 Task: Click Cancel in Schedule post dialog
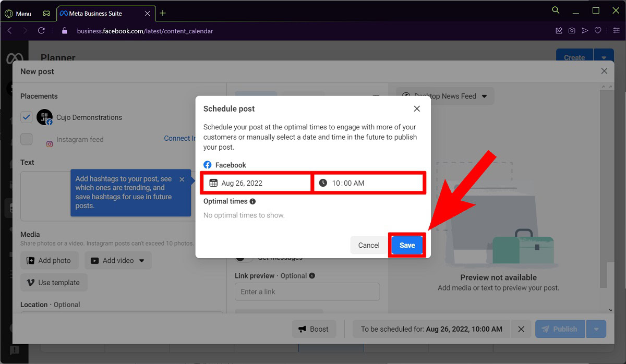coord(369,245)
